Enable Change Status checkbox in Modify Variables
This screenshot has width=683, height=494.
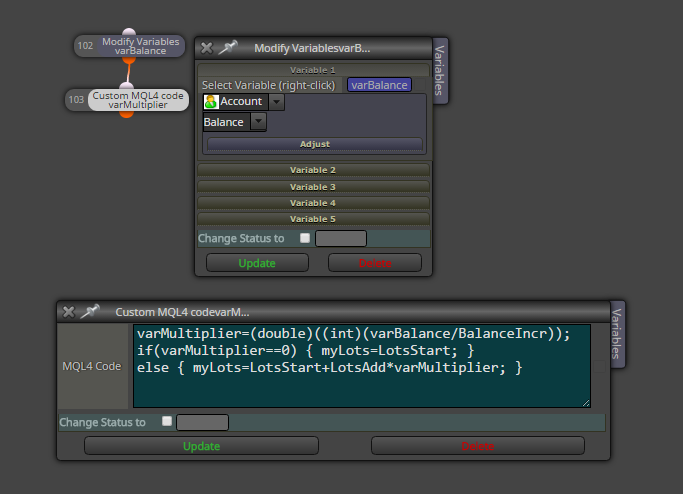coord(305,238)
